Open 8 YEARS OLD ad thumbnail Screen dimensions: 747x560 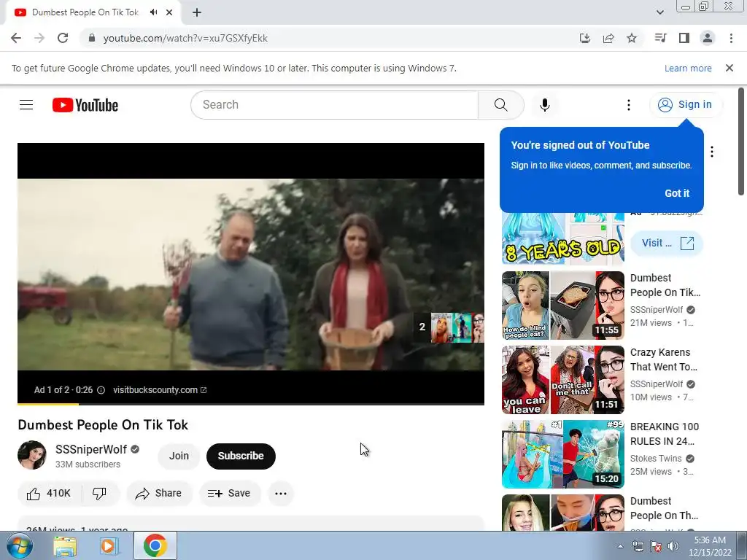point(562,238)
